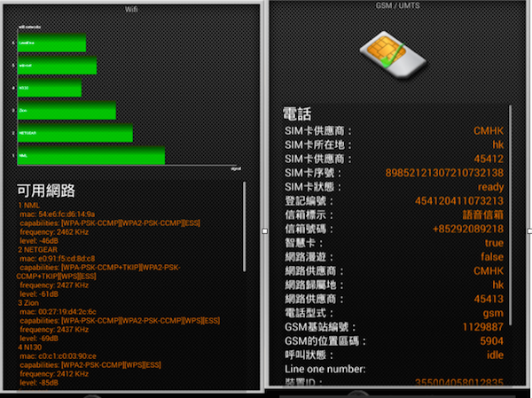
Task: Select Zion level -69dB line
Action: click(x=39, y=339)
